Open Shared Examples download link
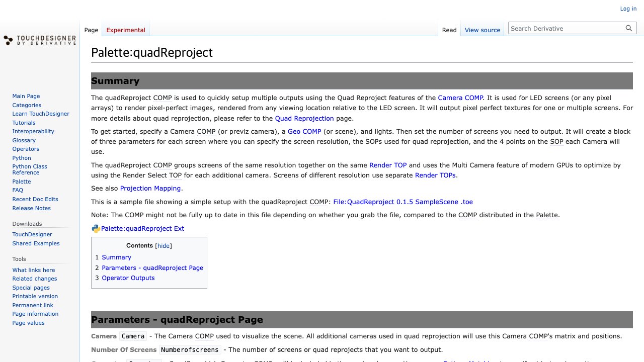The image size is (644, 362). [x=36, y=244]
